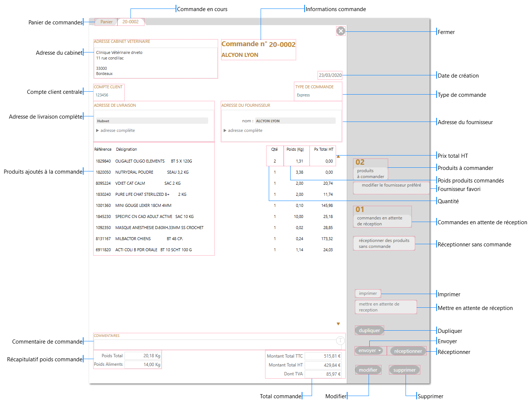Click the Compte Client value 123456

coord(102,95)
